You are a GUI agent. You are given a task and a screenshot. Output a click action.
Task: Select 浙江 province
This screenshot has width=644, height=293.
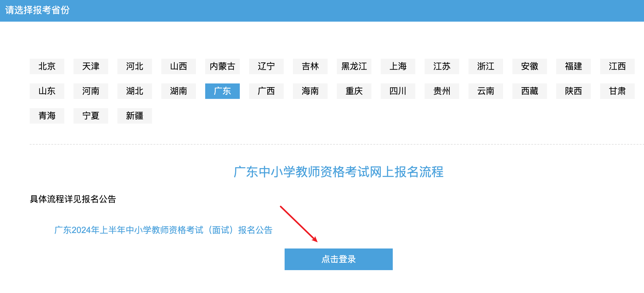(x=486, y=66)
